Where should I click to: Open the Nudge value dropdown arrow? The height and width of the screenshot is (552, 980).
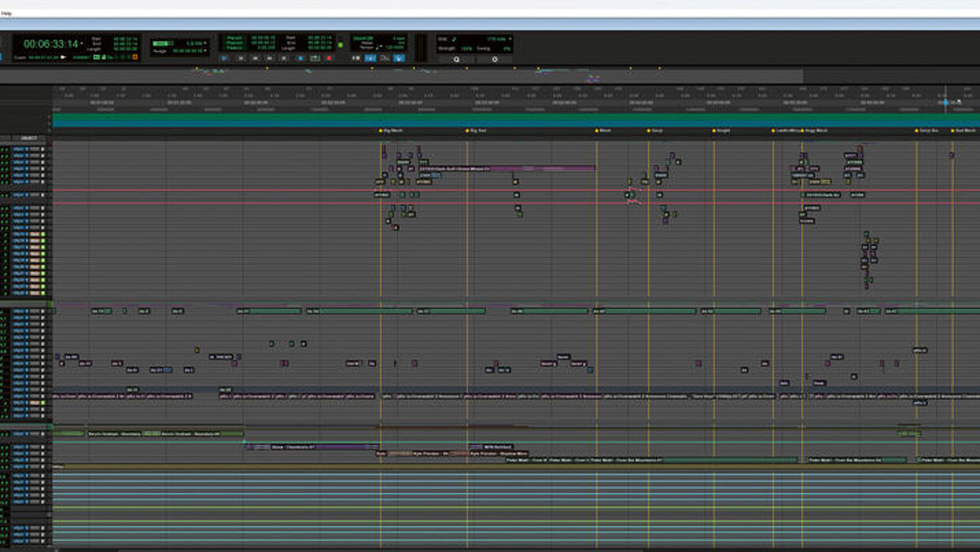(205, 51)
